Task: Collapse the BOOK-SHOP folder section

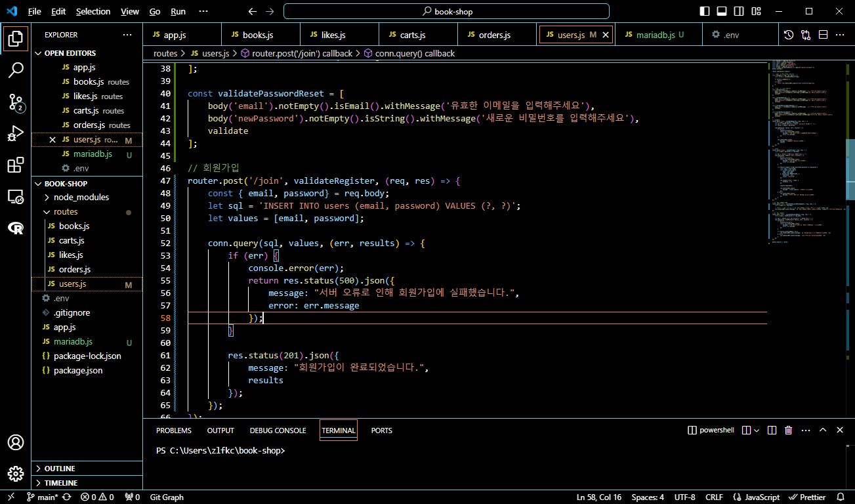Action: tap(87, 184)
